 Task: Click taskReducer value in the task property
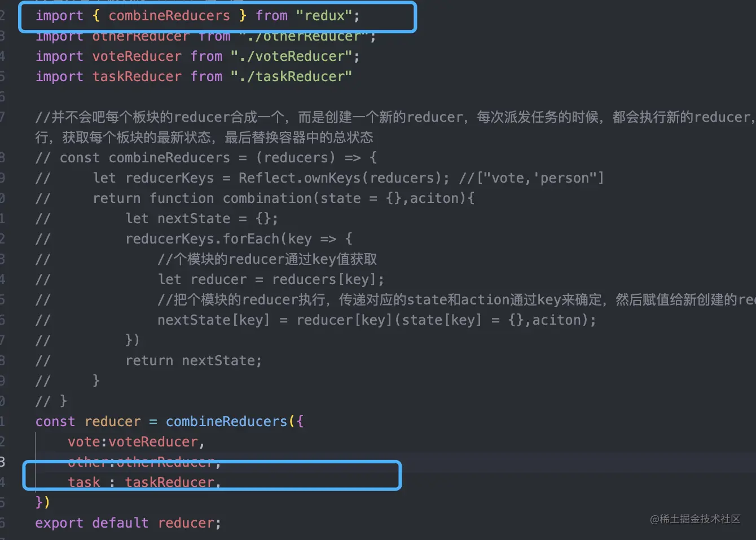(x=169, y=483)
